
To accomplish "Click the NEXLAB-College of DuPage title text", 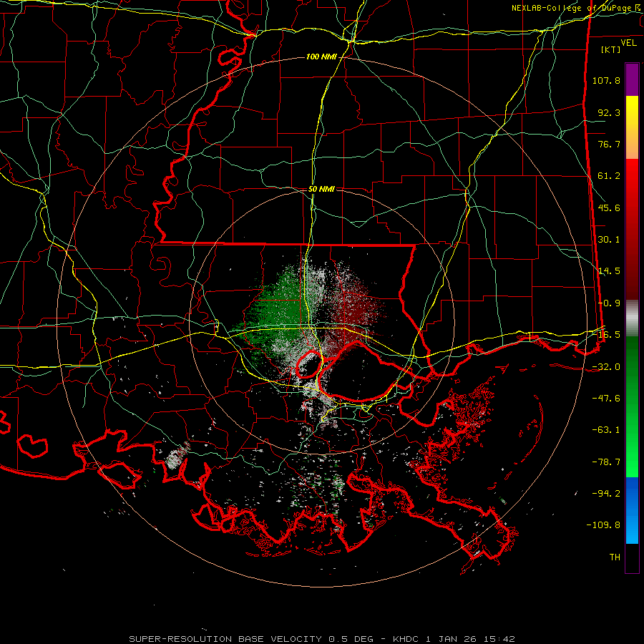I will tap(573, 8).
